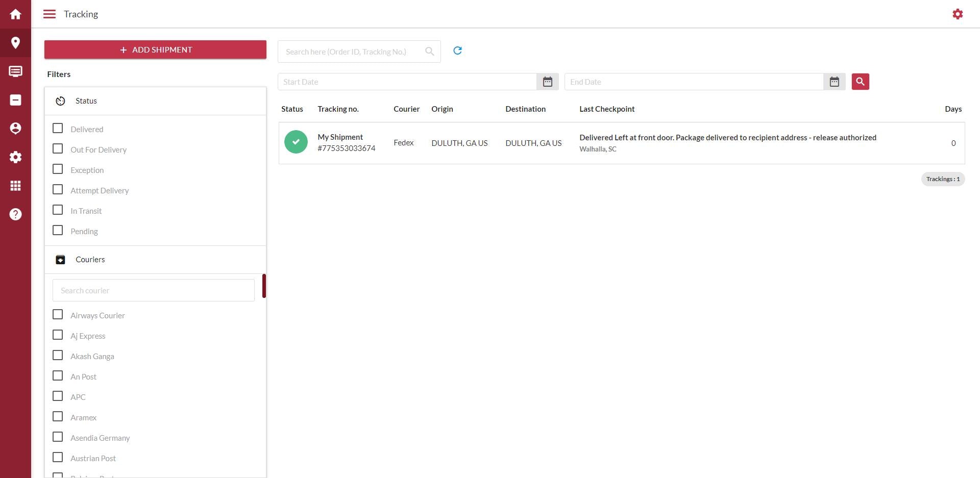This screenshot has width=980, height=478.
Task: Collapse the Couriers filter section header
Action: coord(155,260)
